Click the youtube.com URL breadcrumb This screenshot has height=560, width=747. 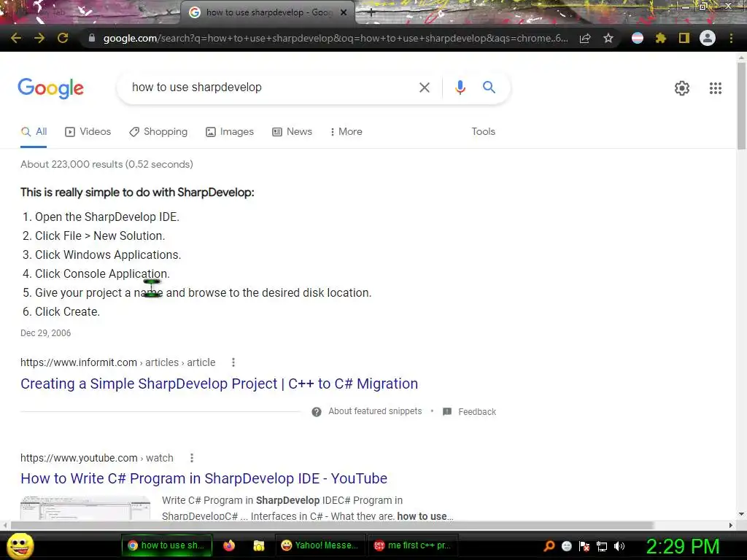(97, 458)
